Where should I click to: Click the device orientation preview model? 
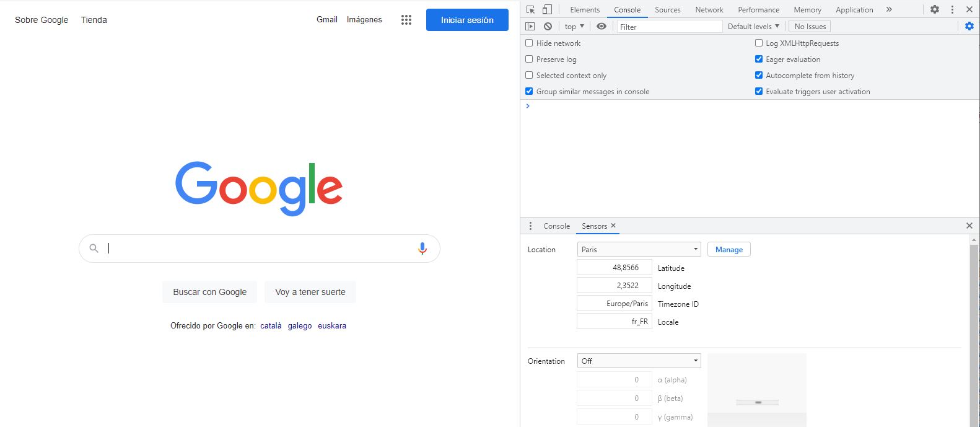coord(757,390)
